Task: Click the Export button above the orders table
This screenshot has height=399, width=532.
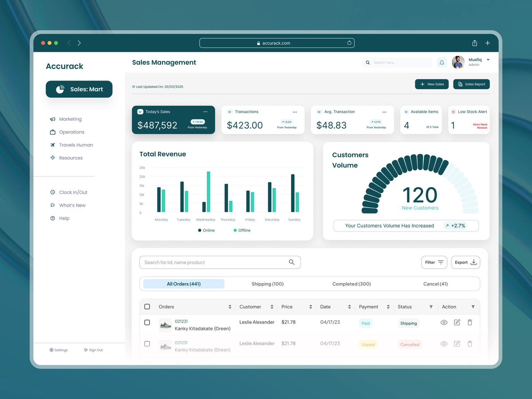Action: (x=465, y=262)
